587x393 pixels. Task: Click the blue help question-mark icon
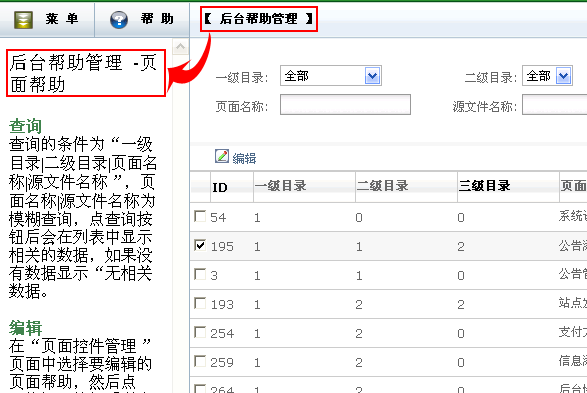point(119,19)
